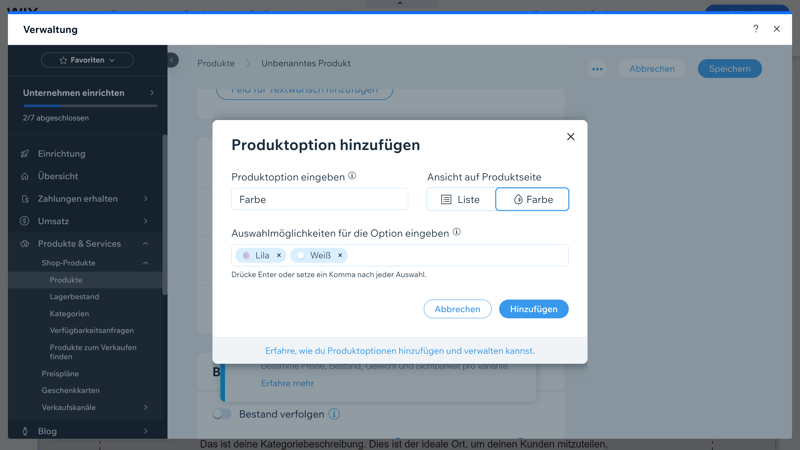Collapse the Produkte & Services section
Screen dimensions: 800x450
[x=146, y=243]
